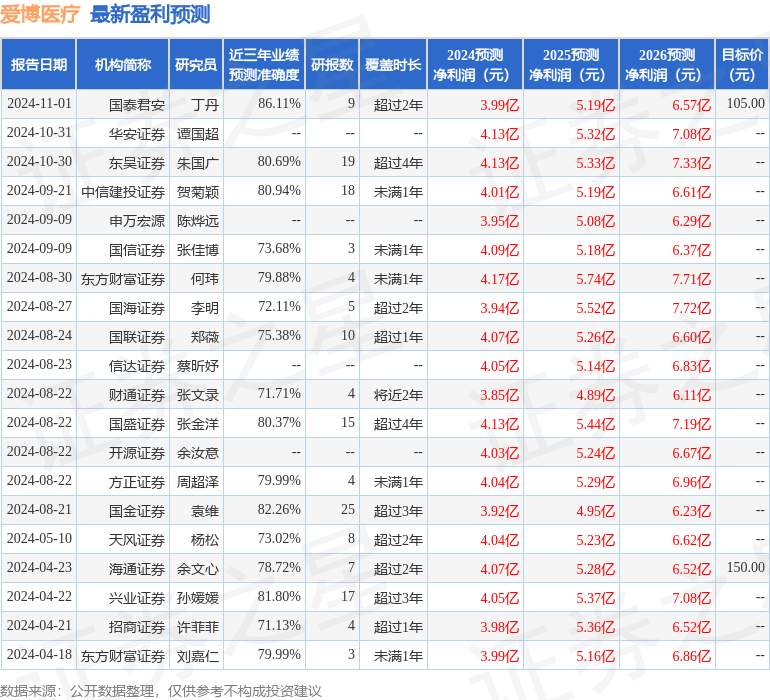Click the 86.11% accuracy value
This screenshot has height=700, width=770.
pos(279,104)
